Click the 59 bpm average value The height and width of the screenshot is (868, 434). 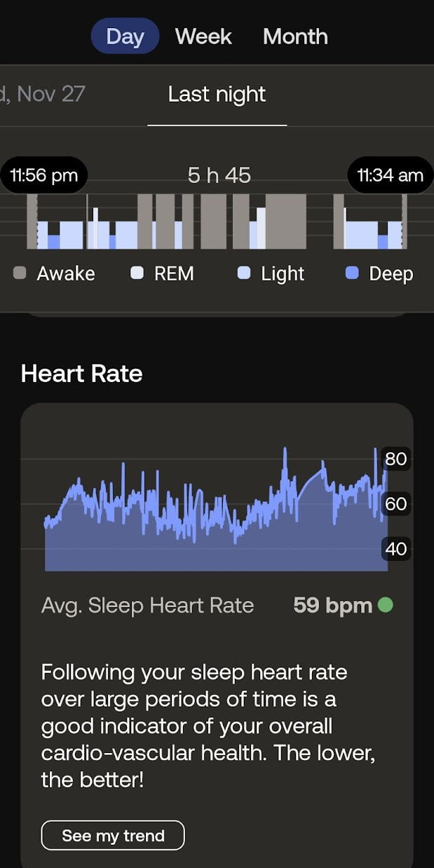[x=332, y=605]
